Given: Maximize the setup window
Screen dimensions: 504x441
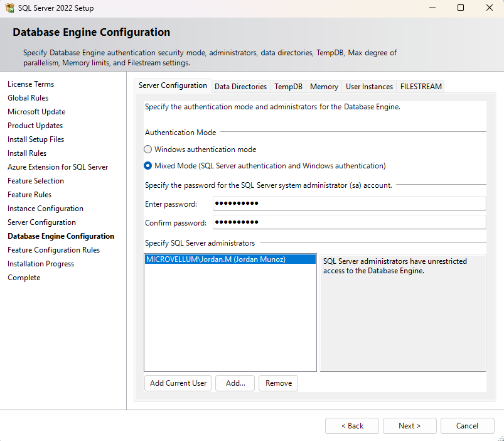Looking at the screenshot, I should (x=461, y=8).
